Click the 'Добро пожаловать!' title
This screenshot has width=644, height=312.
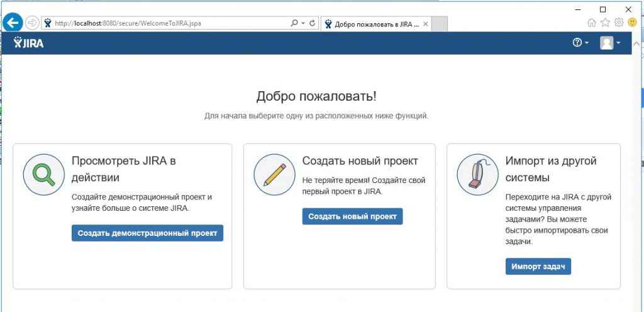[316, 96]
